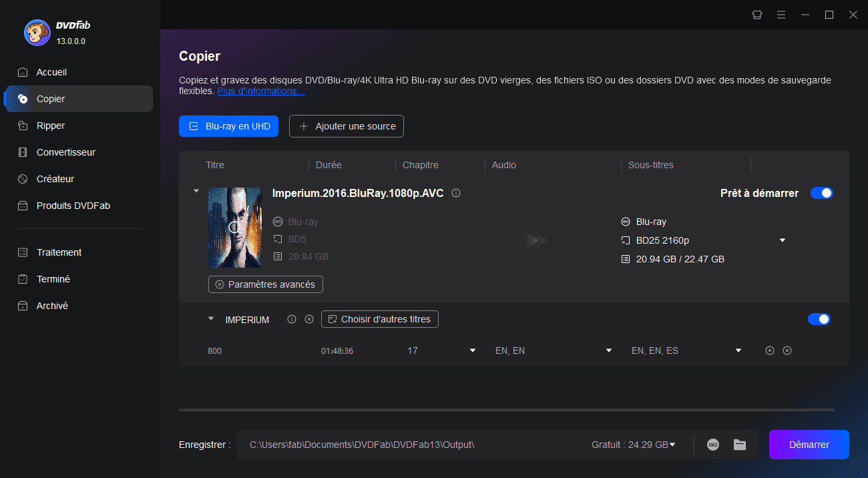Click the duration 01:48:36 value
Image resolution: width=868 pixels, height=478 pixels.
(x=337, y=350)
